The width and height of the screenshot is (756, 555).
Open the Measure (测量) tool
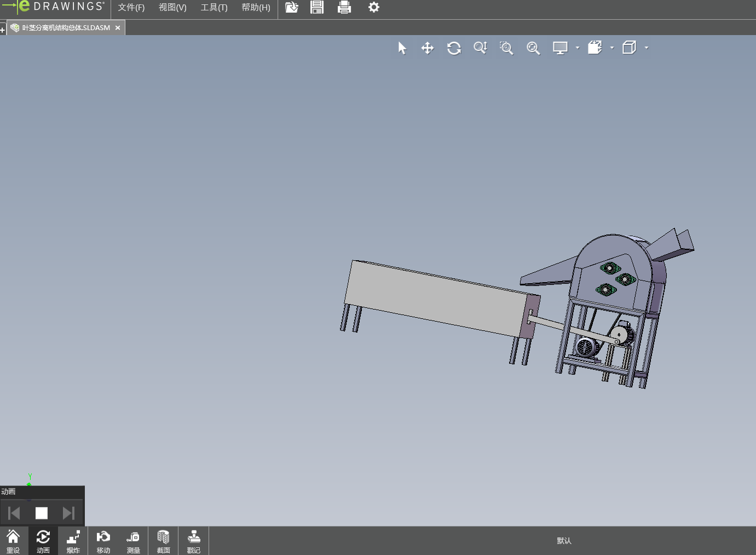(x=133, y=541)
